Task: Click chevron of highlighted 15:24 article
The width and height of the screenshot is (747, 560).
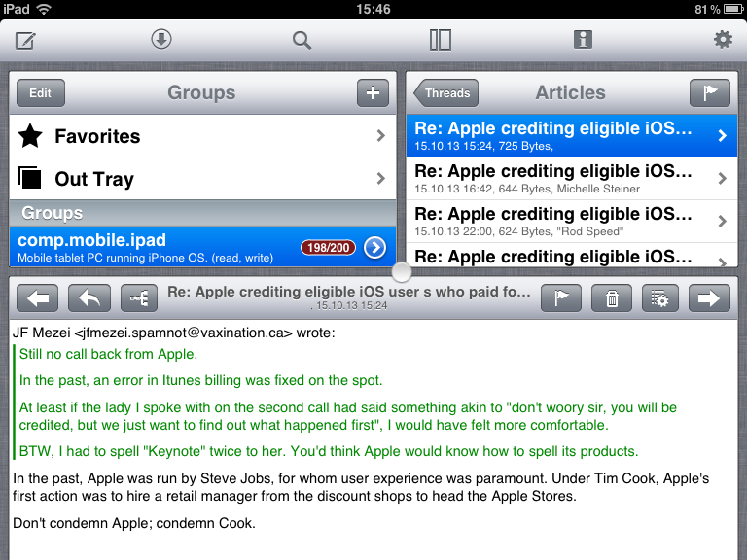Action: click(723, 136)
